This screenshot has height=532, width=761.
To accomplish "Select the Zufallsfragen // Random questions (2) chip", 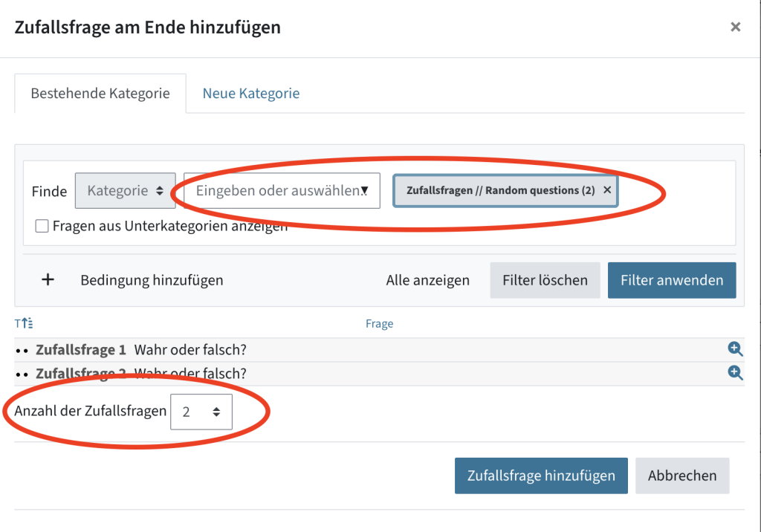I will click(505, 191).
